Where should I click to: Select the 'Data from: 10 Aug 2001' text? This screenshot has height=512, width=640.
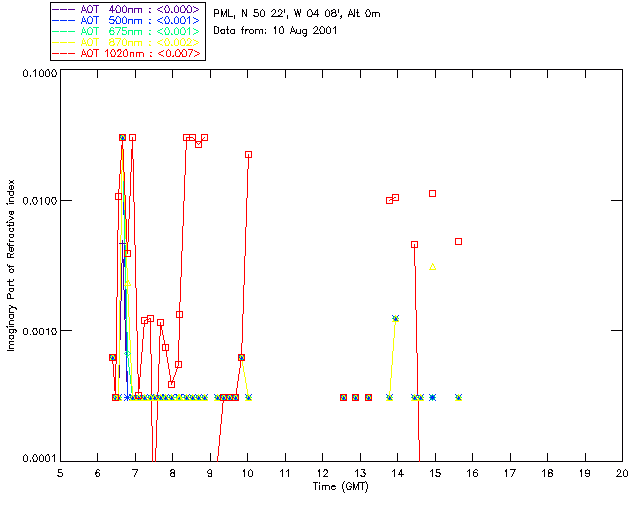[275, 31]
